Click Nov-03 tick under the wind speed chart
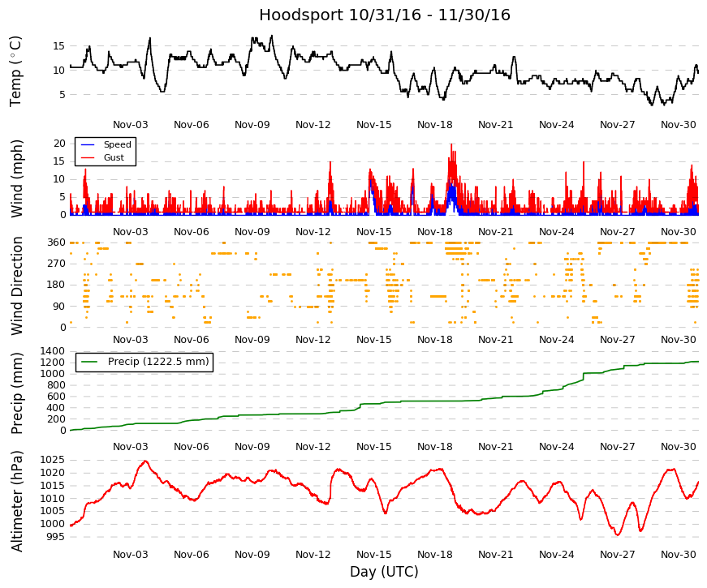 [x=131, y=232]
